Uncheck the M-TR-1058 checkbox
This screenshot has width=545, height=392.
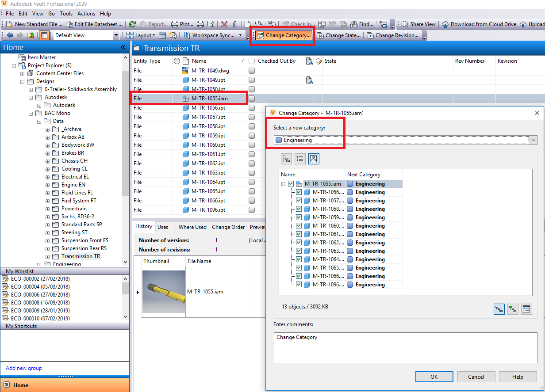[299, 209]
